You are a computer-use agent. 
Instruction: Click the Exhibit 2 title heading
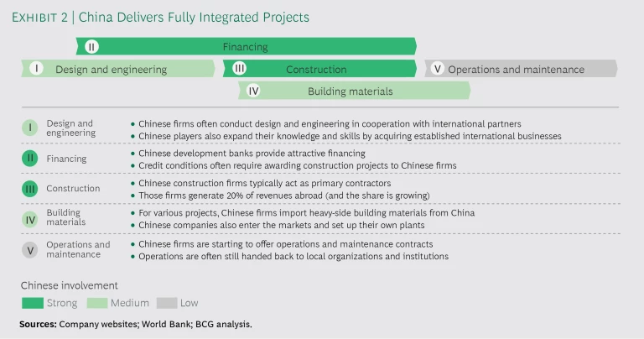pyautogui.click(x=159, y=17)
